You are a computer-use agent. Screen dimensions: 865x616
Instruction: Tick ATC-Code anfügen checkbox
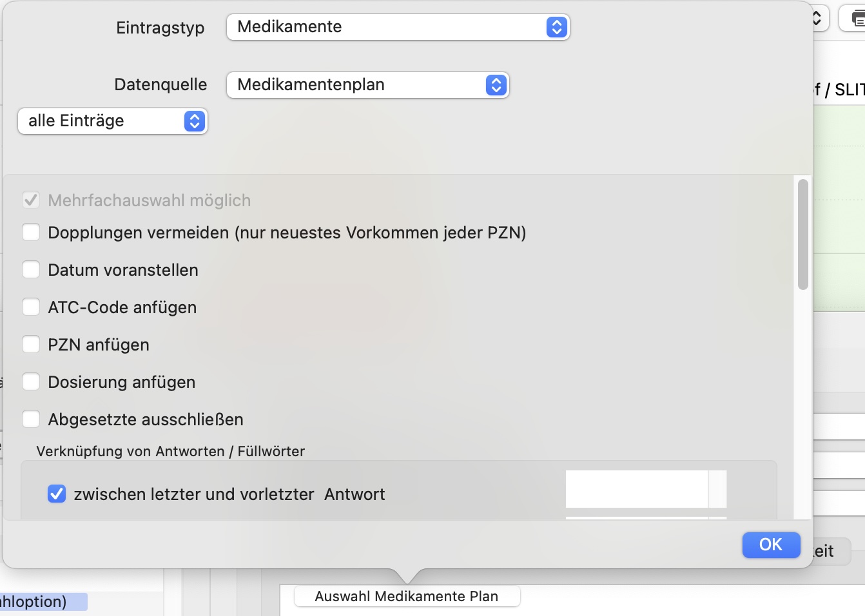(31, 307)
